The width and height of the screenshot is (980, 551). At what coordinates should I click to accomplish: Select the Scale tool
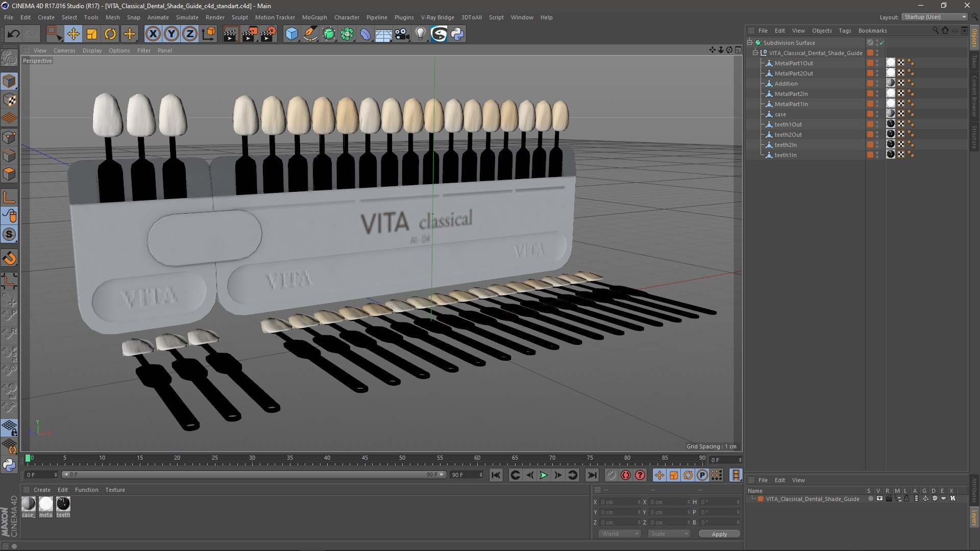[x=92, y=34]
